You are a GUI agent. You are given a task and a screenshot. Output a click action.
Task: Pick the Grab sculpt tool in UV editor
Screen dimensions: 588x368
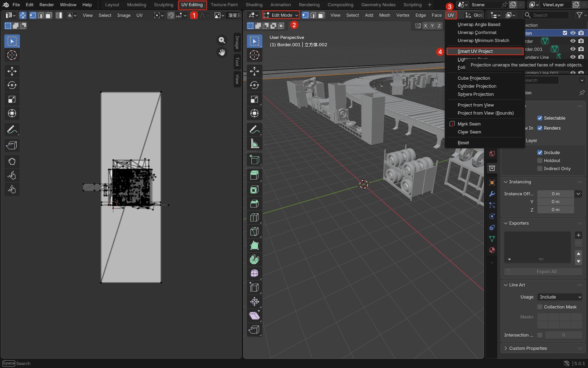point(12,161)
